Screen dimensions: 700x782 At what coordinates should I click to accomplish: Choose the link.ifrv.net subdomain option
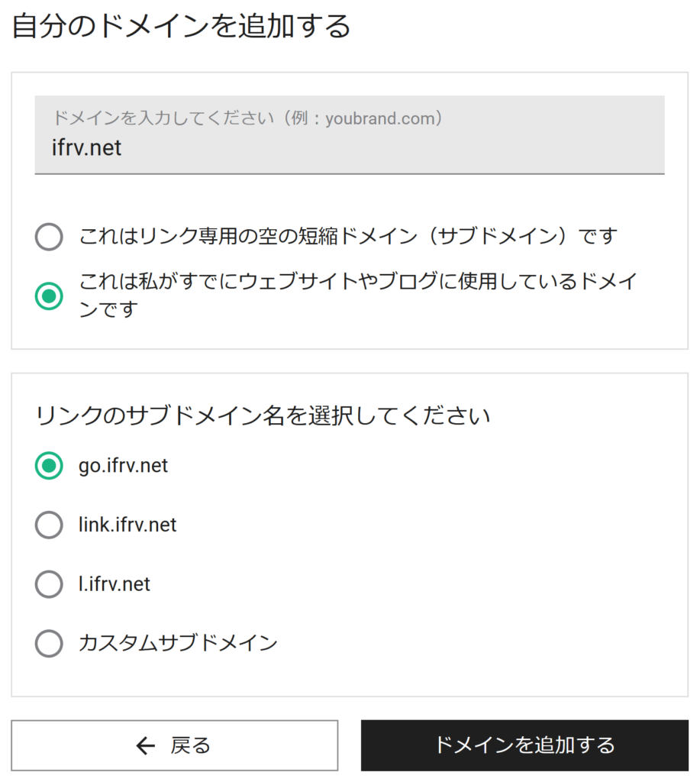(49, 525)
